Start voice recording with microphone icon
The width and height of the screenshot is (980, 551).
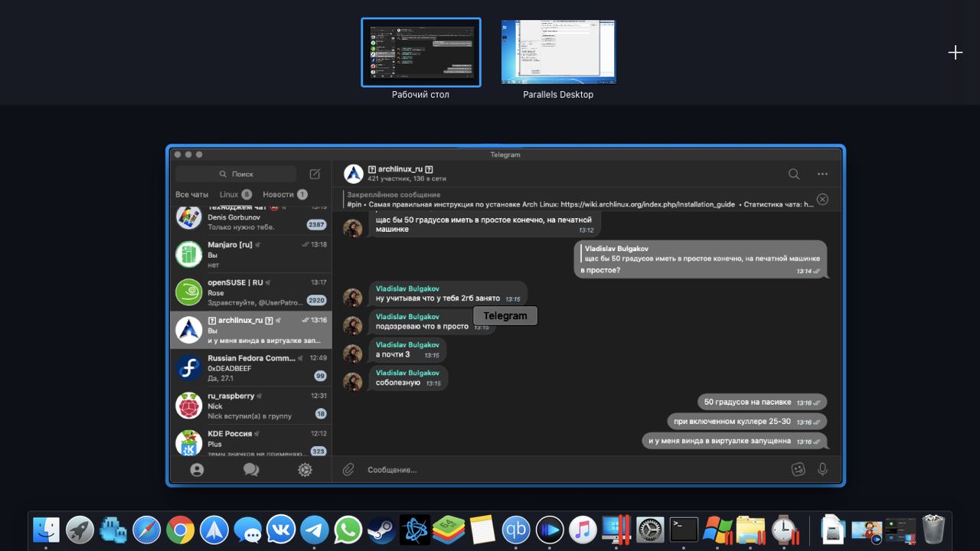(822, 469)
